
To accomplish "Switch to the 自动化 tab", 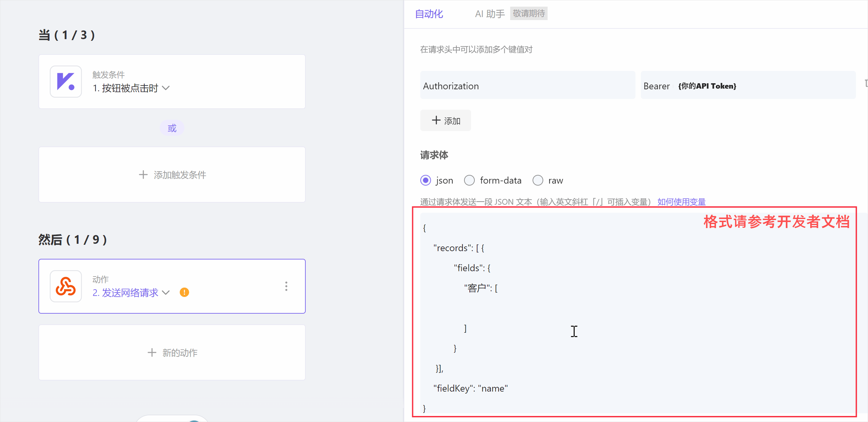I will (x=428, y=14).
